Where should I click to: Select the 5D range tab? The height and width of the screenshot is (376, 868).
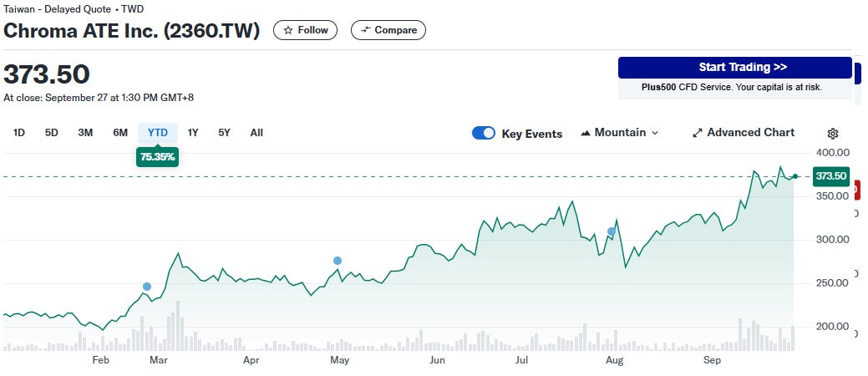pyautogui.click(x=52, y=133)
